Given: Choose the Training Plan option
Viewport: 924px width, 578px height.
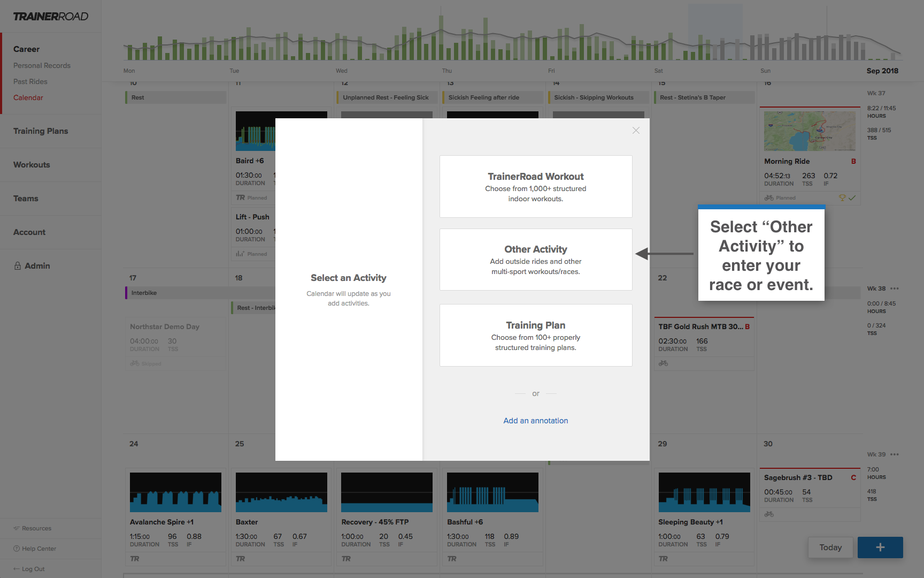Looking at the screenshot, I should (536, 335).
